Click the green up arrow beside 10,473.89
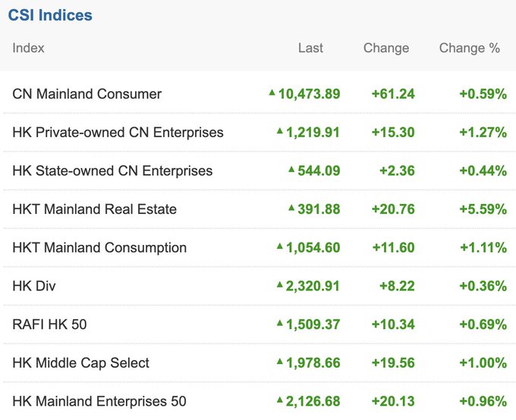Screen dimensions: 516x420 [x=272, y=92]
